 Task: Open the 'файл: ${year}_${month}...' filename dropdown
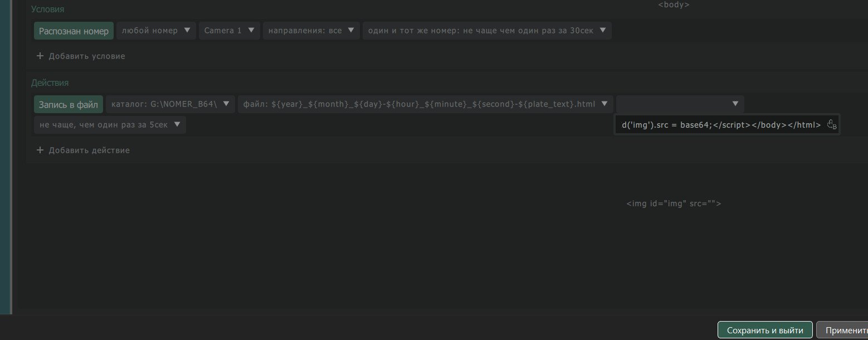[x=426, y=104]
